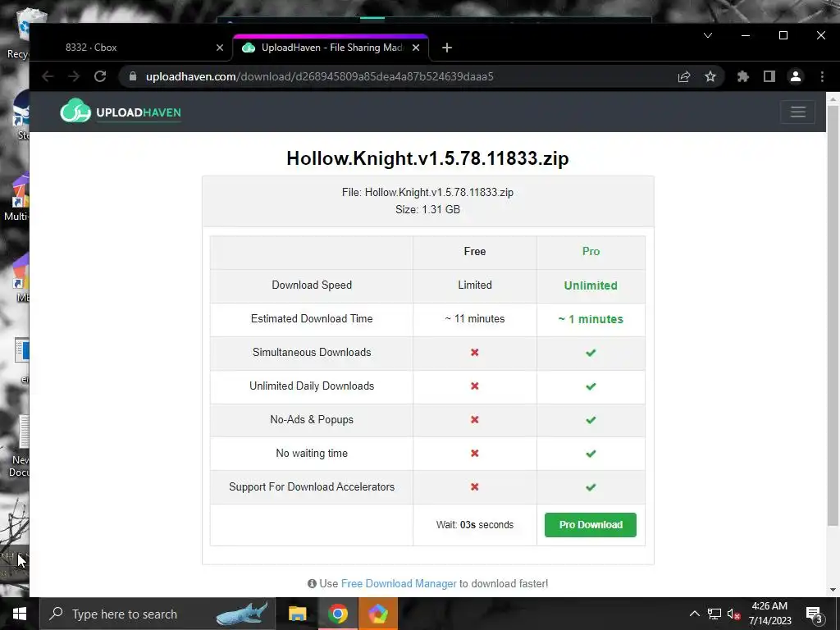Open the notification center icon
The height and width of the screenshot is (630, 840).
click(815, 614)
